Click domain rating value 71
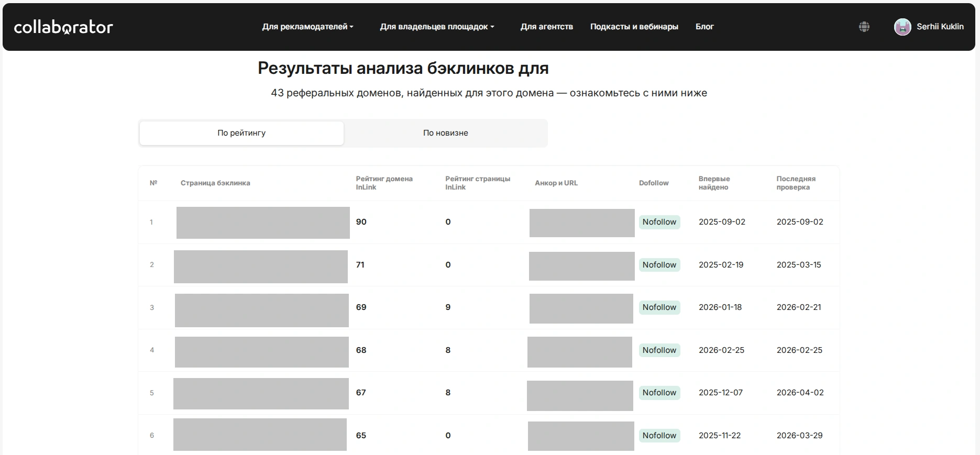 [x=360, y=265]
